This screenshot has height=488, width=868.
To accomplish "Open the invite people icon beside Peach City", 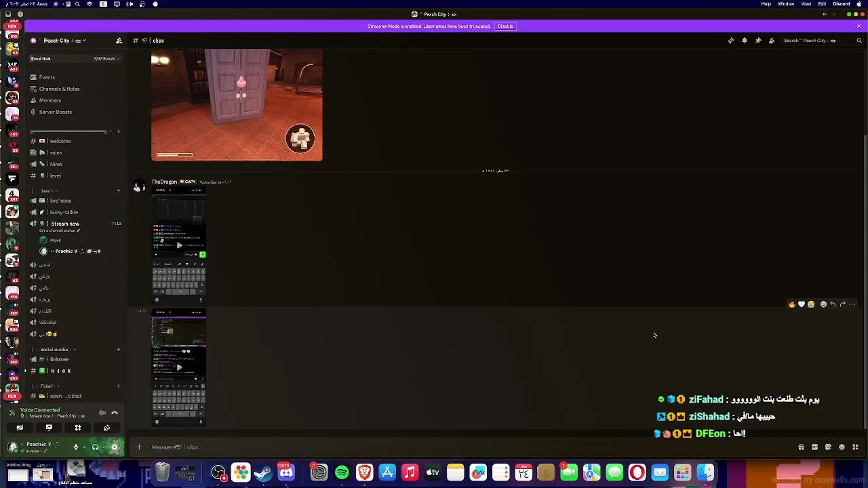I will [119, 41].
